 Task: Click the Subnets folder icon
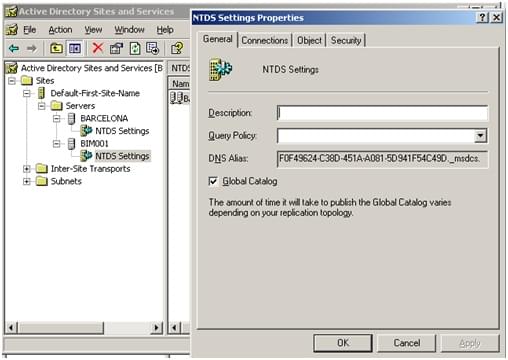[42, 181]
